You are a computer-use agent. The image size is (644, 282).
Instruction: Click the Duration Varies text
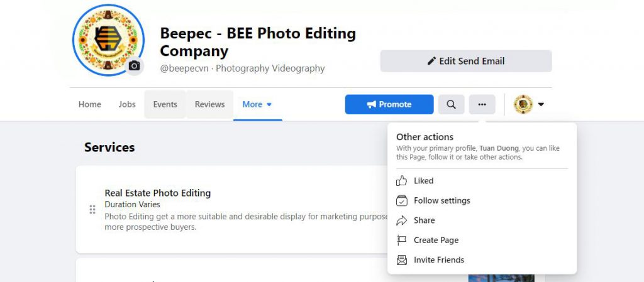132,204
